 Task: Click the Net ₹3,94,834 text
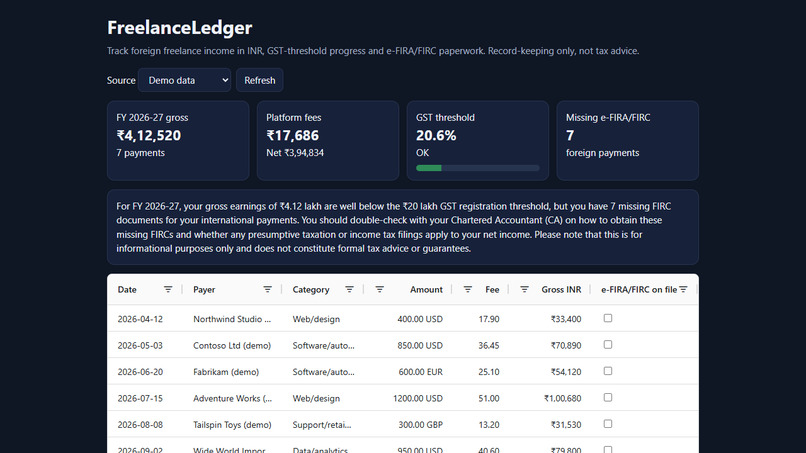[x=295, y=153]
